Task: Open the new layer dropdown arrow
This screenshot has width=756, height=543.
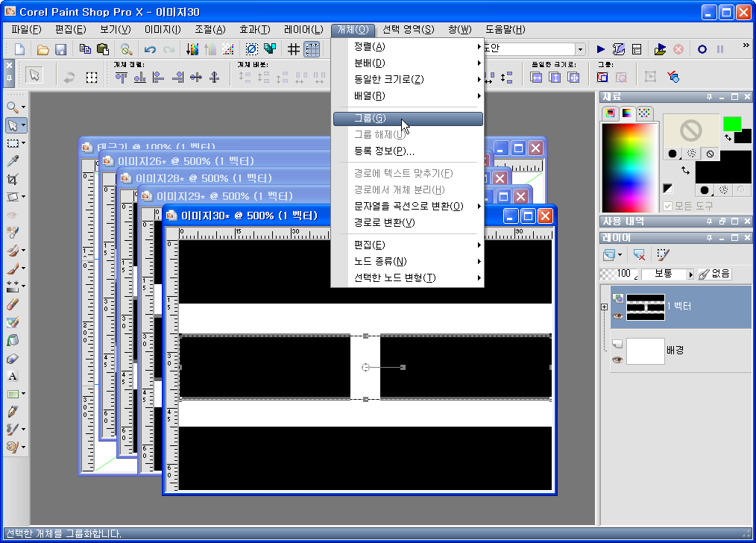Action: (x=620, y=254)
